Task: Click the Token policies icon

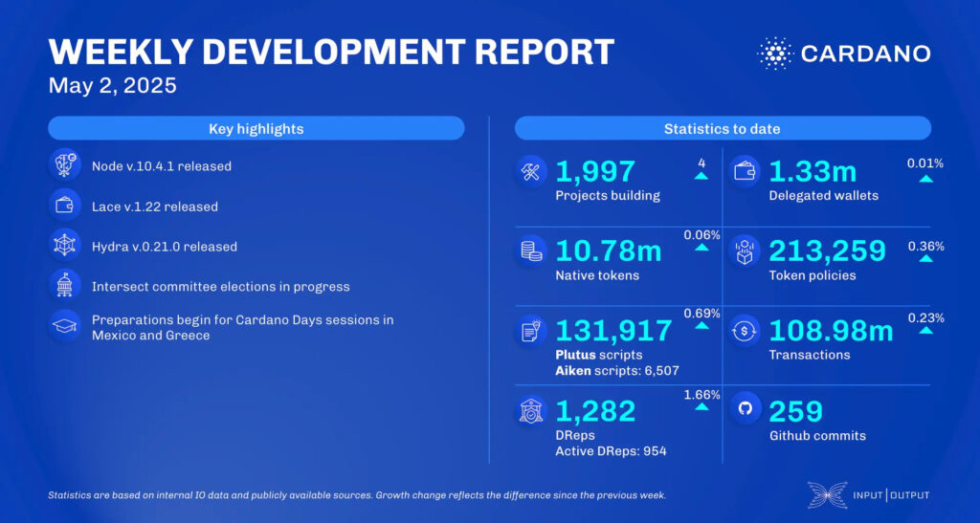Action: pyautogui.click(x=745, y=251)
